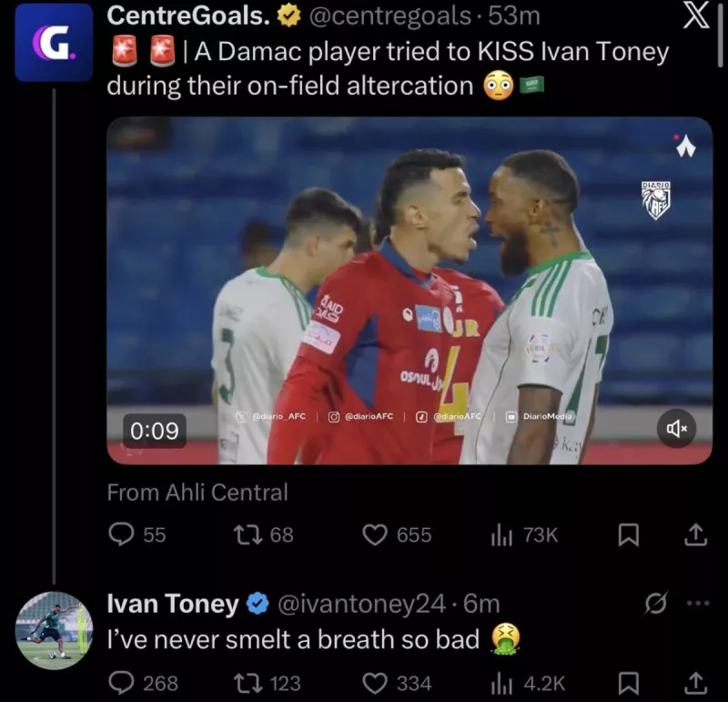The width and height of the screenshot is (728, 702).
Task: Share Ivan Toney's reply
Action: [696, 682]
